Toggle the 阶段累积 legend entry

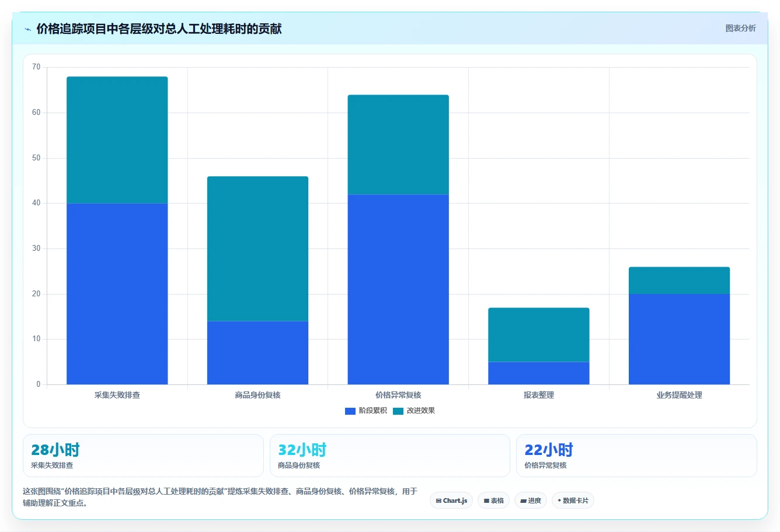366,411
